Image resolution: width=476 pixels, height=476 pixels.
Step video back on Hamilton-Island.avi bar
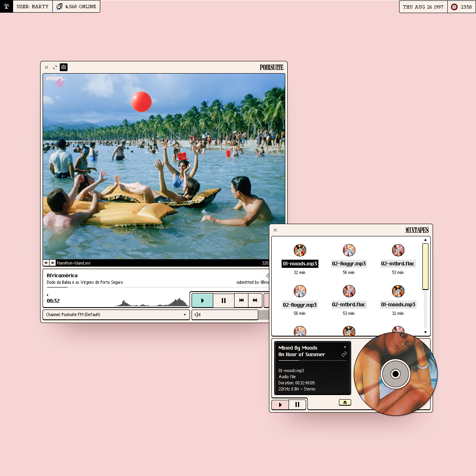[x=46, y=263]
